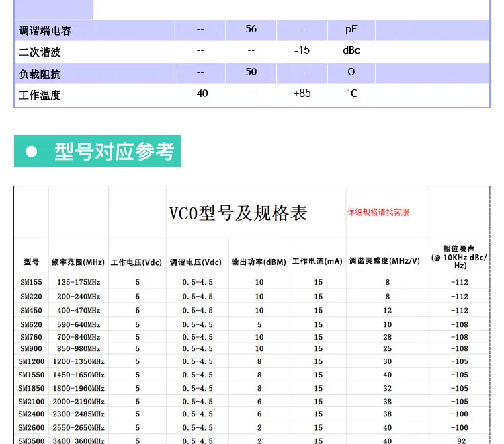504x444 pixels.
Task: Click tuning sensitivity 12 in SM450 row
Action: point(387,311)
